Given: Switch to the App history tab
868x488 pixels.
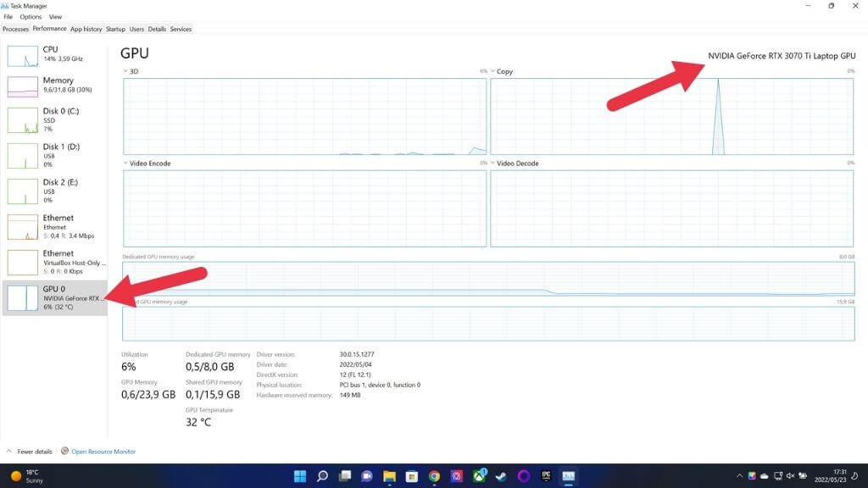Looking at the screenshot, I should coord(86,29).
